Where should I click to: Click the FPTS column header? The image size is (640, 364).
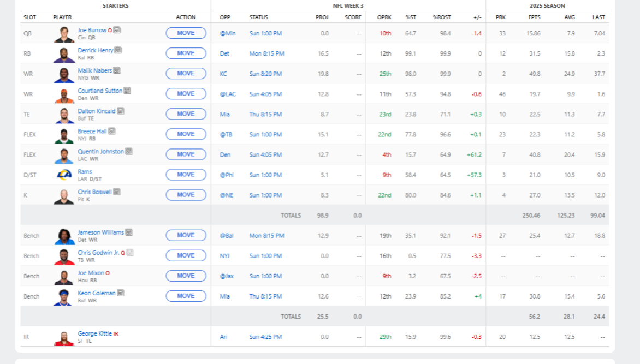534,17
